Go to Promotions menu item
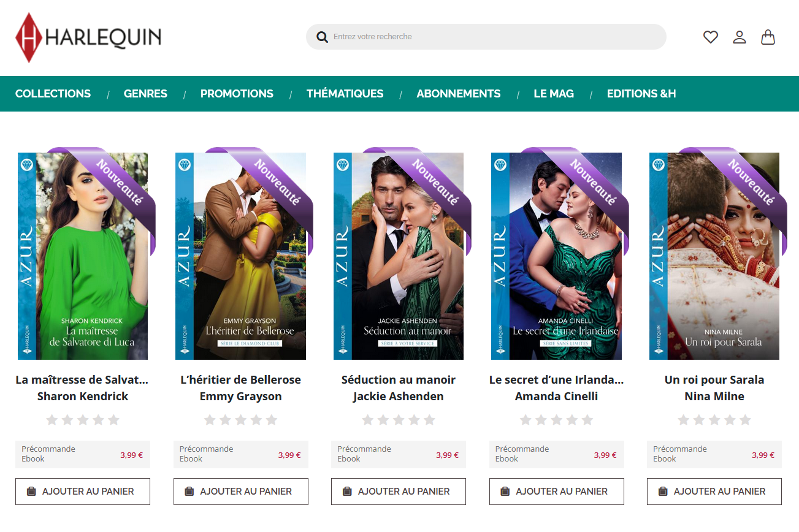Image resolution: width=799 pixels, height=532 pixels. (x=237, y=94)
